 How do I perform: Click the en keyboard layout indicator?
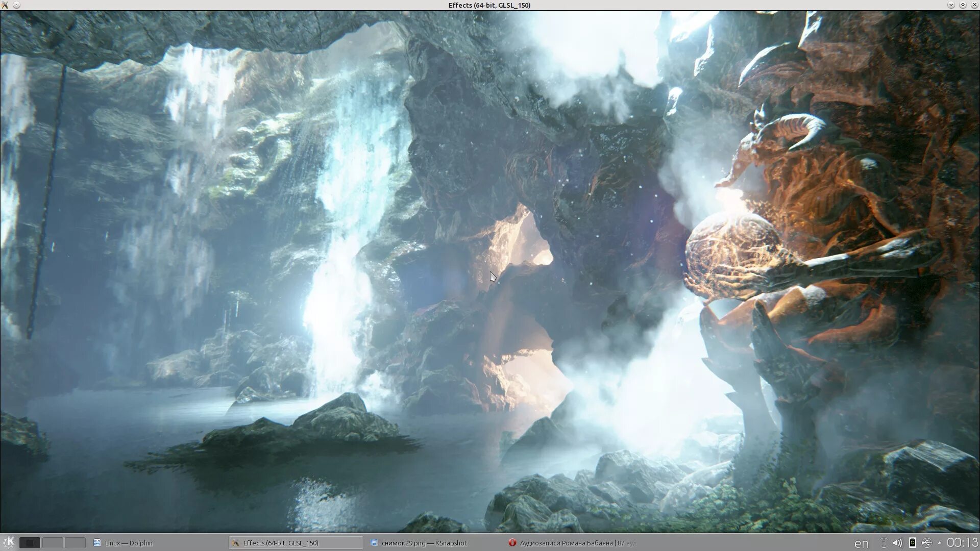click(x=861, y=543)
